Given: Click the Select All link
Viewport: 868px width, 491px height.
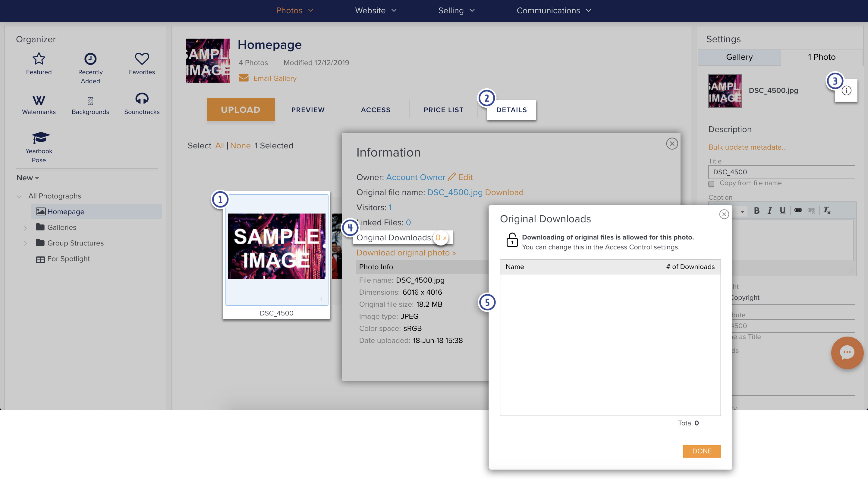Looking at the screenshot, I should point(220,146).
